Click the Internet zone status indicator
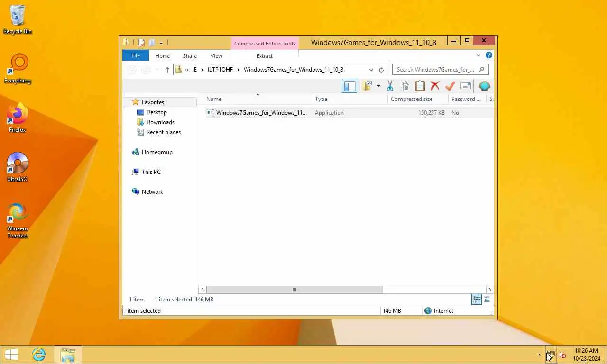This screenshot has height=364, width=607. (x=439, y=311)
